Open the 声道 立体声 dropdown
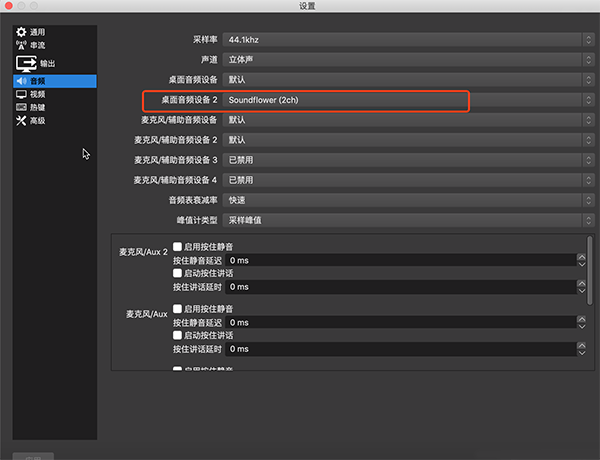 (408, 60)
